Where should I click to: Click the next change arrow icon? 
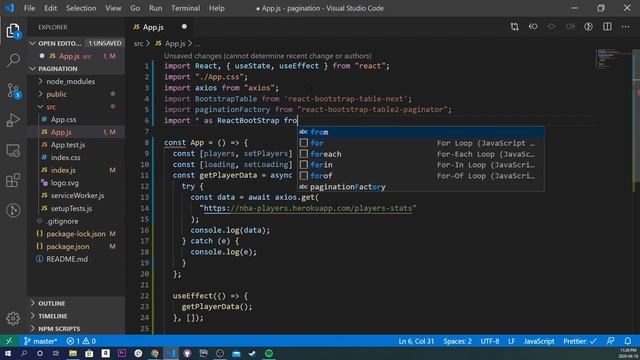pos(570,27)
